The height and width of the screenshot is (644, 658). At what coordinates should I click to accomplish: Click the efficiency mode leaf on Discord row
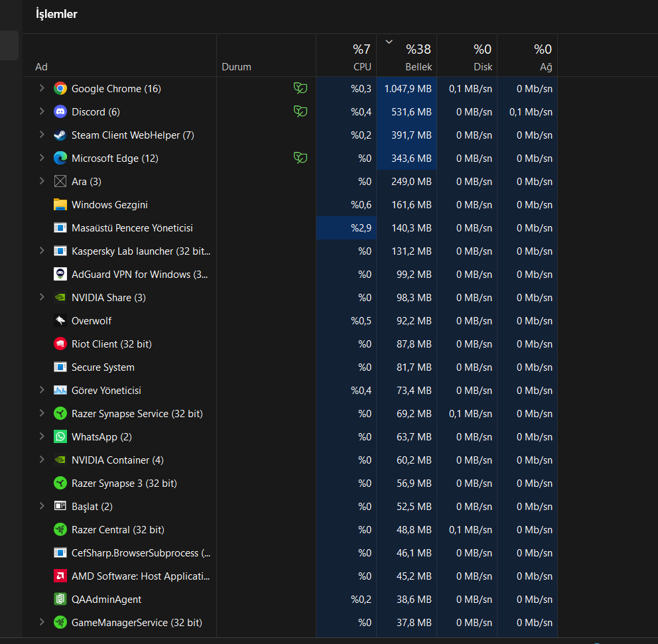(x=300, y=111)
